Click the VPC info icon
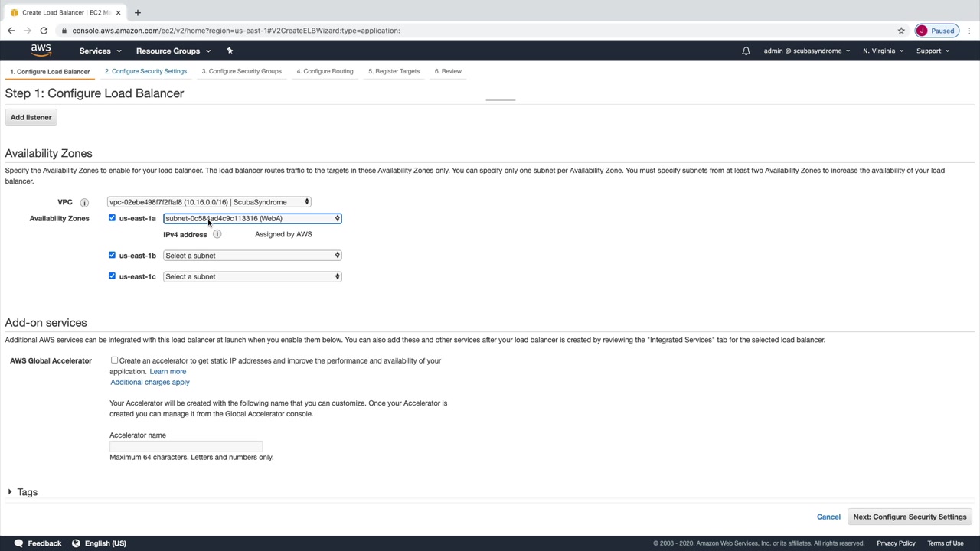This screenshot has height=551, width=980. 84,203
